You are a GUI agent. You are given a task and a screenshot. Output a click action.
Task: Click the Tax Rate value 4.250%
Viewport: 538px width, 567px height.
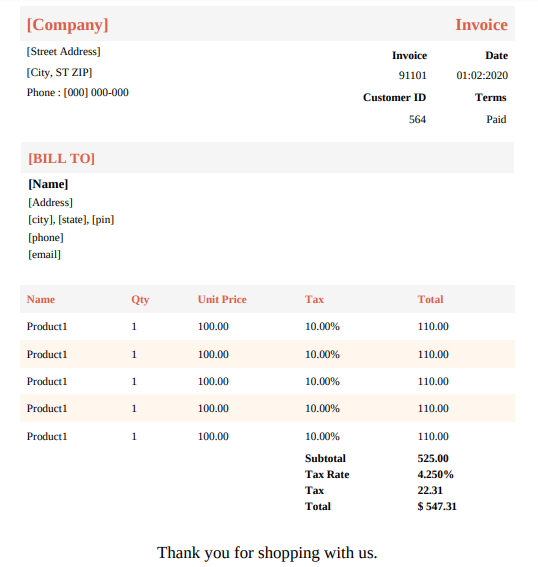[435, 474]
